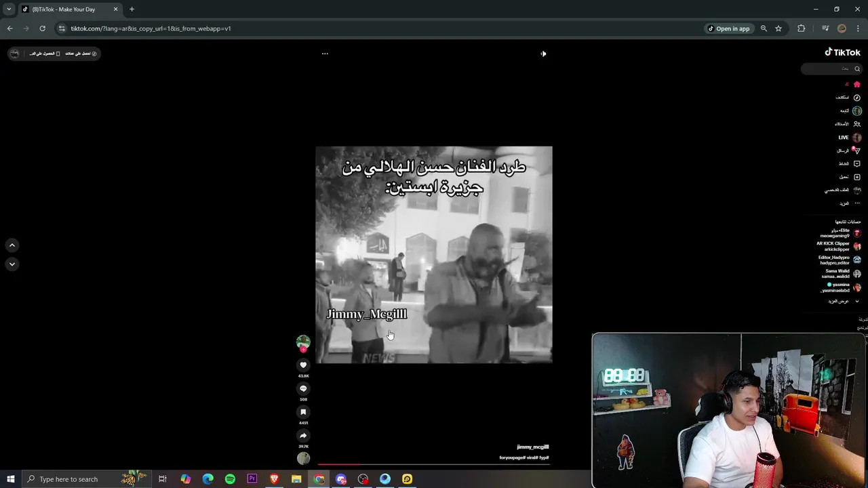Open the Following sidebar item
Viewport: 868px width, 488px height.
tap(851, 110)
